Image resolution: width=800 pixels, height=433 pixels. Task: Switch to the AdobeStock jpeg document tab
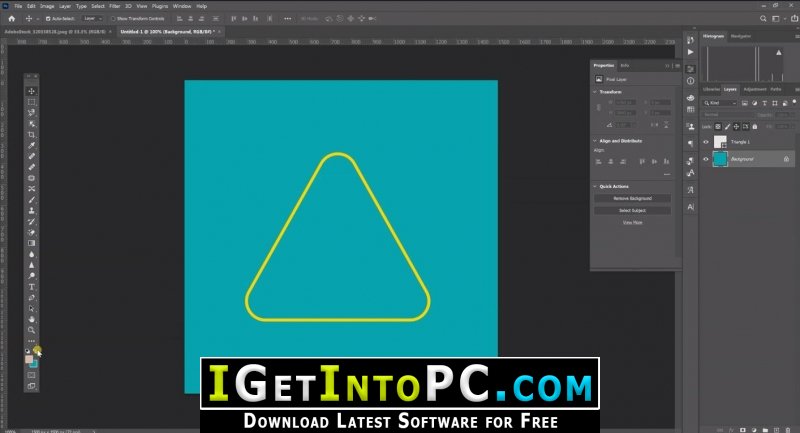(55, 32)
